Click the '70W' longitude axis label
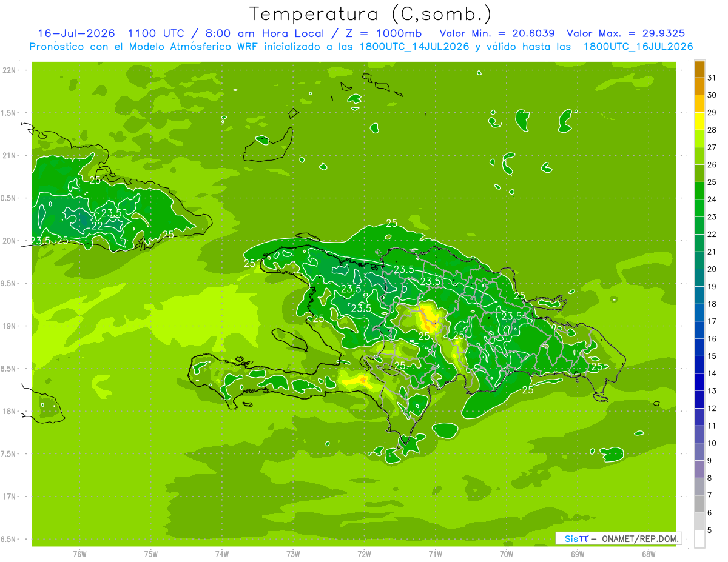Image resolution: width=728 pixels, height=562 pixels. pos(507,554)
